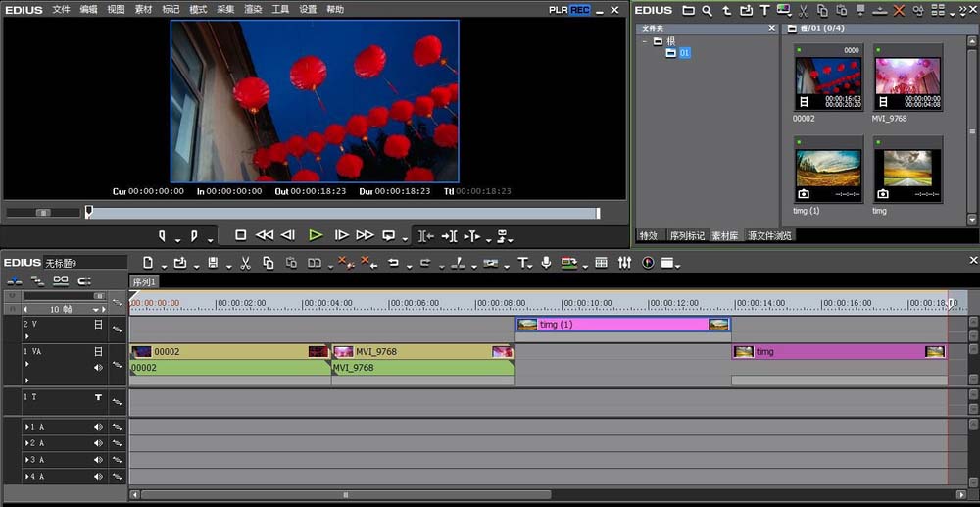Toggle video mute on the 2 V track
Image resolution: width=980 pixels, height=507 pixels.
[98, 325]
